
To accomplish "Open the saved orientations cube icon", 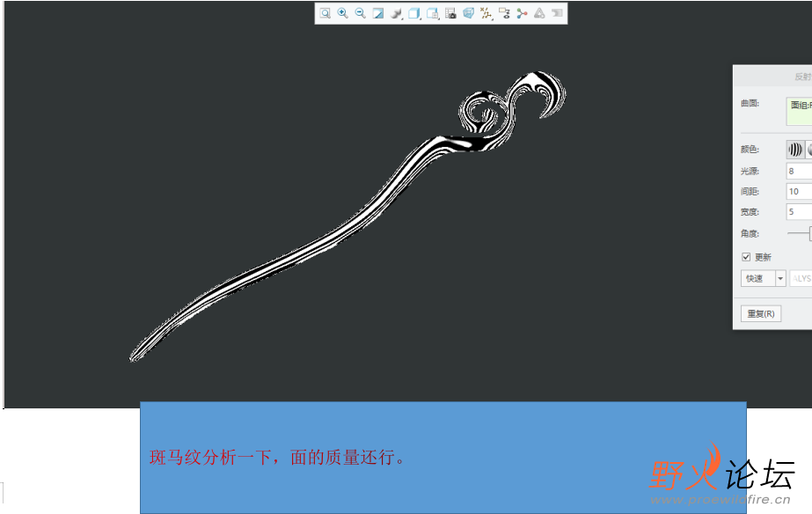I will [413, 13].
